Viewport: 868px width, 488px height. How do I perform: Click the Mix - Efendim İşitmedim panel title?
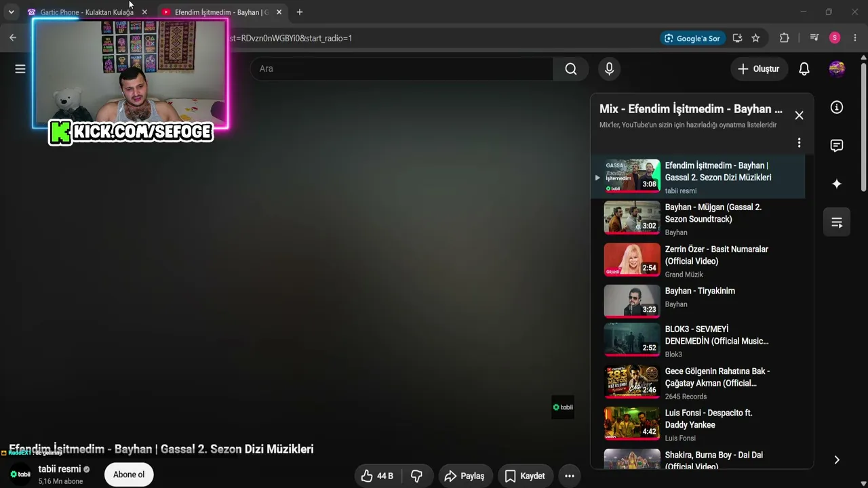(x=690, y=109)
